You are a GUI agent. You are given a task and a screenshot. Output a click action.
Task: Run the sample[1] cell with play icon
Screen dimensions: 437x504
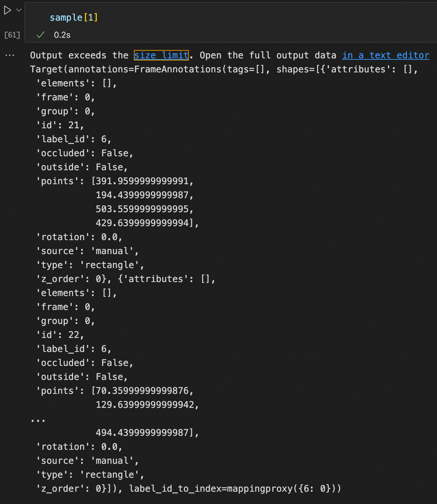coord(7,11)
